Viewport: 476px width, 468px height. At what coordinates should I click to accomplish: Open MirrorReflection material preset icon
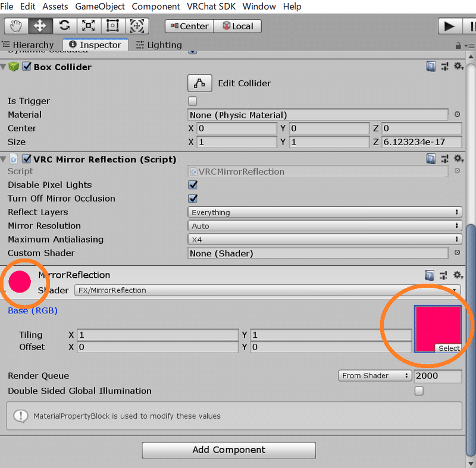443,275
